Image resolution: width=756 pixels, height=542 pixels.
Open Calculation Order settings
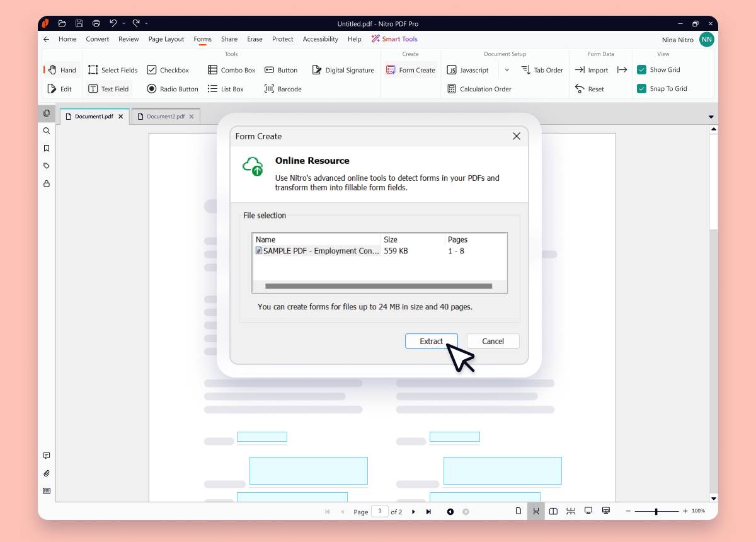tap(479, 89)
